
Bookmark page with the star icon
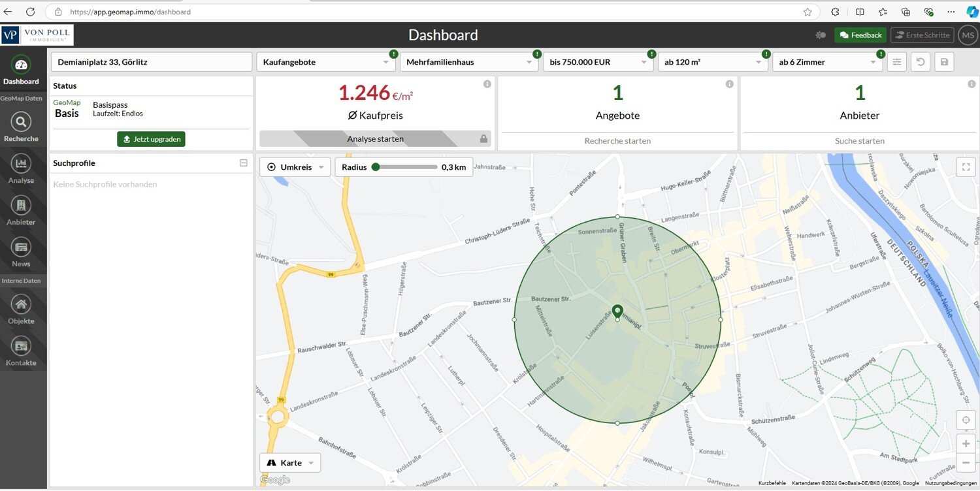[808, 12]
